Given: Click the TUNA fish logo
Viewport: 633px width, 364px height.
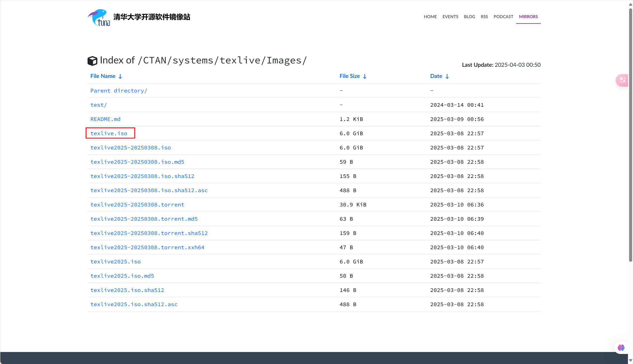Looking at the screenshot, I should [x=98, y=17].
